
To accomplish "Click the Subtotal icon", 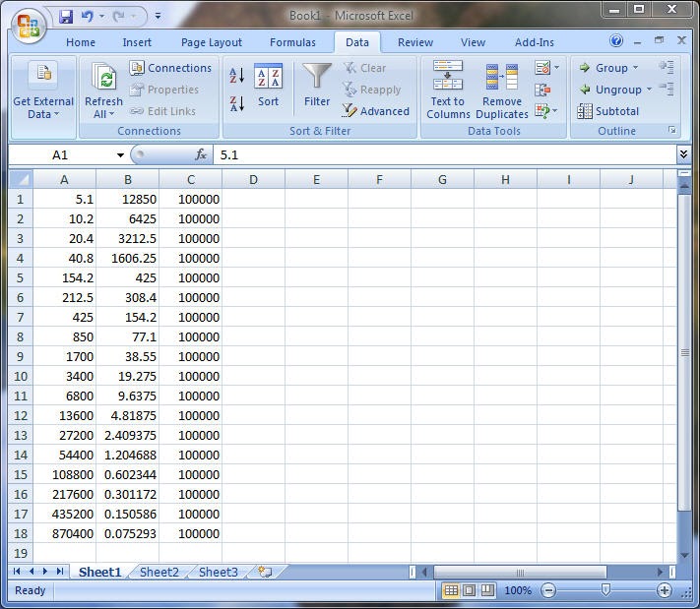I will coord(584,111).
